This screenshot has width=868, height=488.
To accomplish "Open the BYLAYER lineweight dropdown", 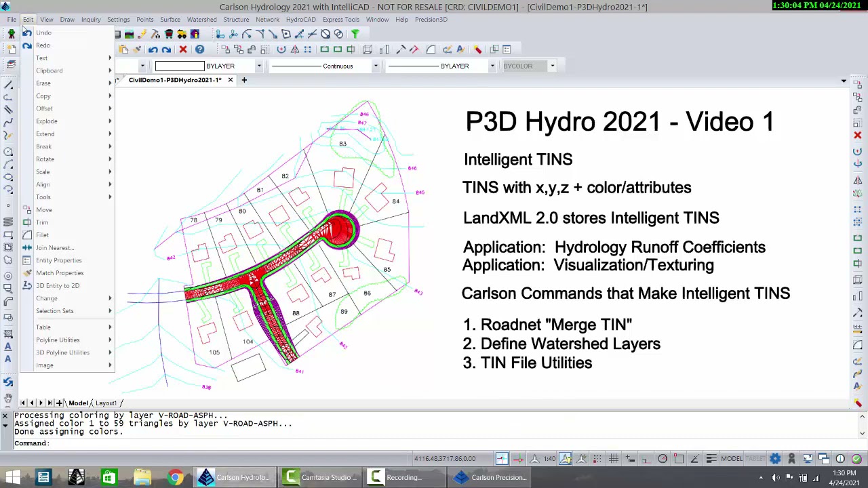I will 492,66.
